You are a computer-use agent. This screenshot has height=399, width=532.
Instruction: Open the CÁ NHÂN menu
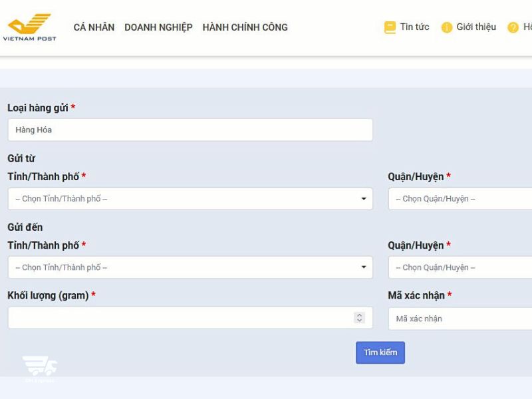(94, 27)
